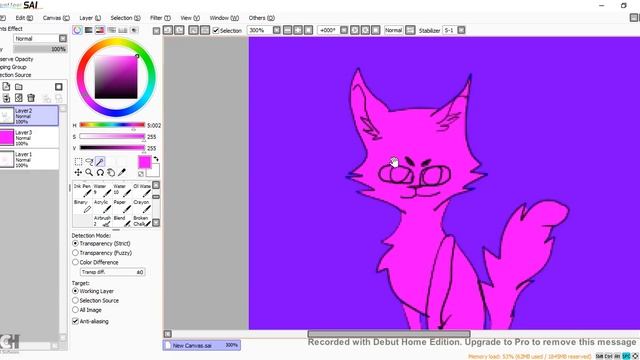Open the Others menu

pyautogui.click(x=262, y=18)
